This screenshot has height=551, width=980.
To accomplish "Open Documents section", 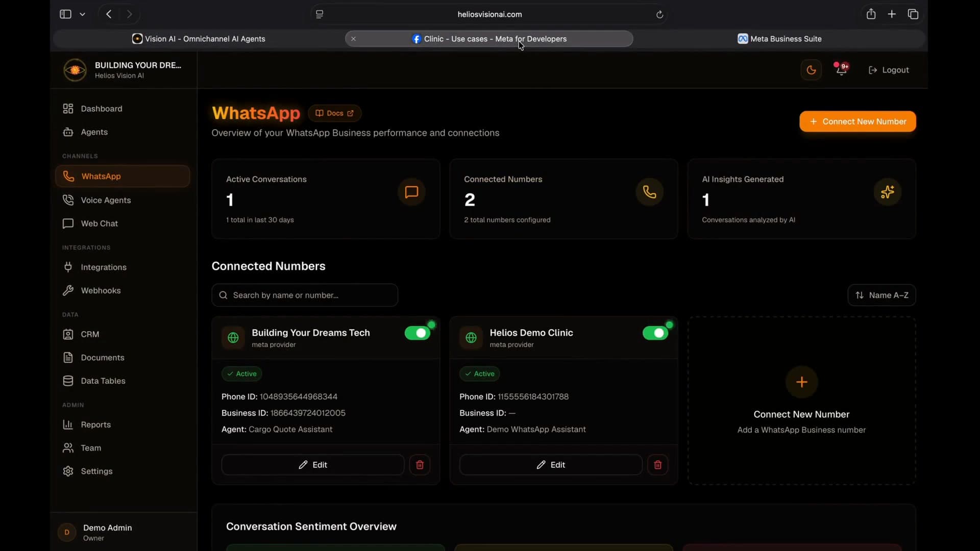I will [122, 358].
